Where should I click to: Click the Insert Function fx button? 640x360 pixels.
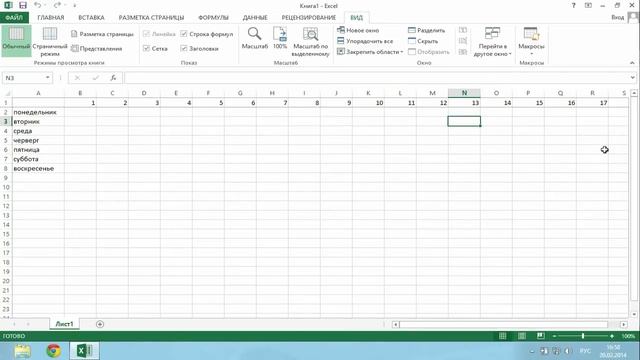click(x=113, y=78)
